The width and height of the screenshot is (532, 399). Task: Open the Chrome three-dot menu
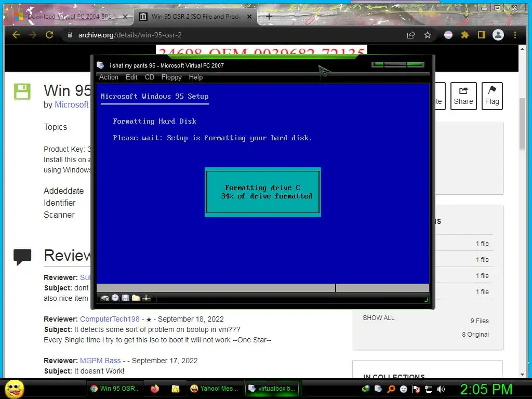point(515,35)
